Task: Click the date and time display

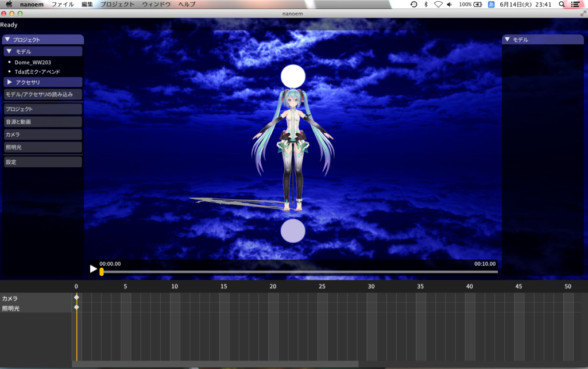Action: tap(525, 5)
